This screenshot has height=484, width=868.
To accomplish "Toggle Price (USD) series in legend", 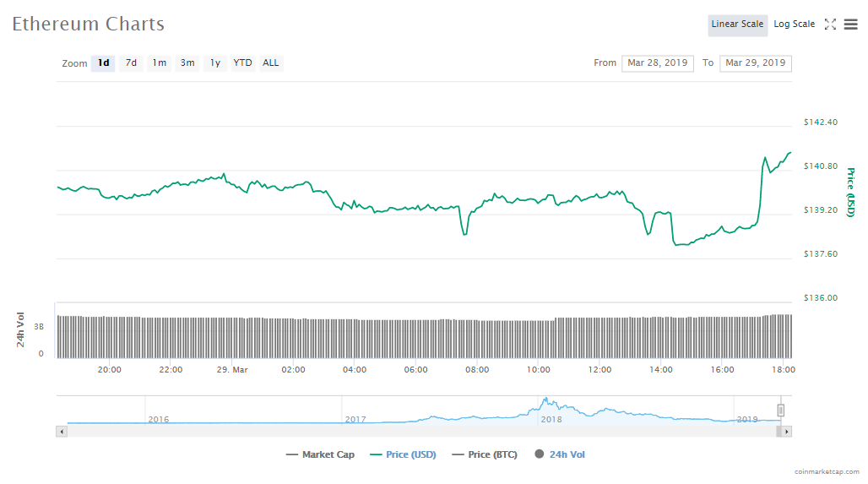I will [x=404, y=454].
